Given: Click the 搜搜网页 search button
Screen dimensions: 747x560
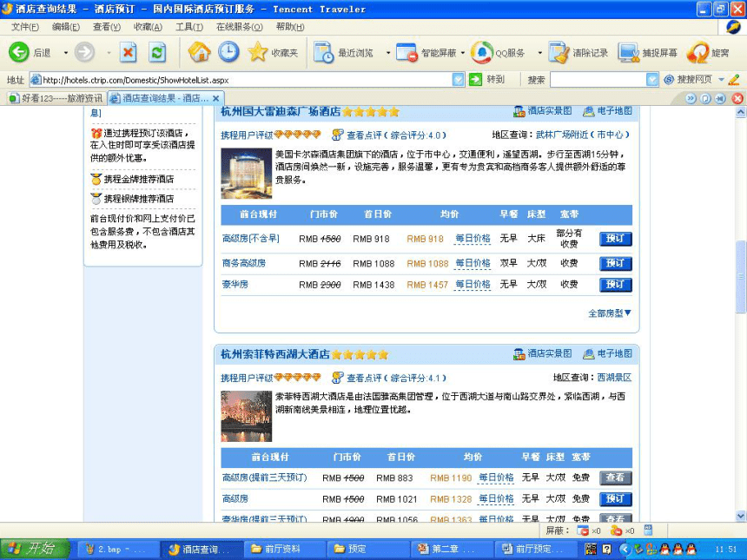Looking at the screenshot, I should [x=688, y=80].
